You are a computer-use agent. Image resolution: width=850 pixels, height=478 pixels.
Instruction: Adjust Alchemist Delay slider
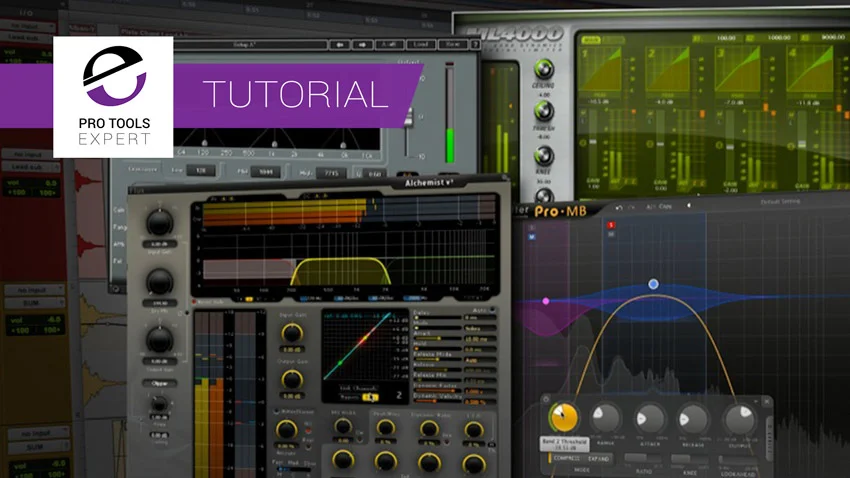[x=439, y=318]
